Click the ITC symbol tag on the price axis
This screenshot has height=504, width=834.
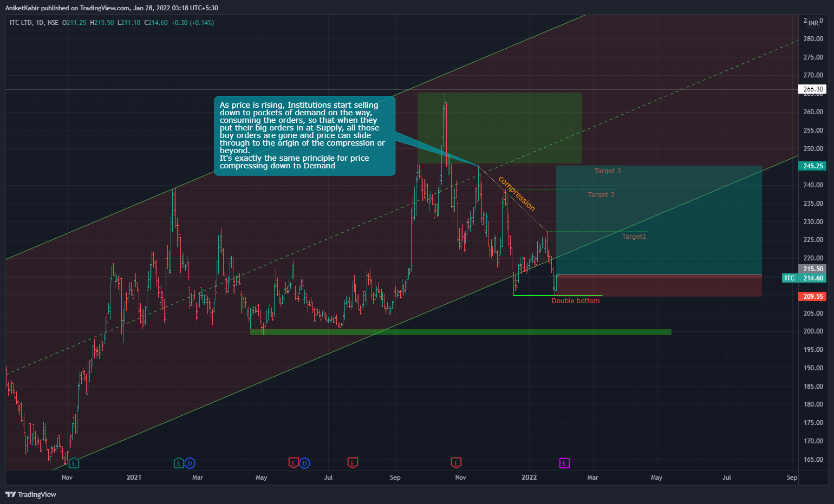(790, 278)
